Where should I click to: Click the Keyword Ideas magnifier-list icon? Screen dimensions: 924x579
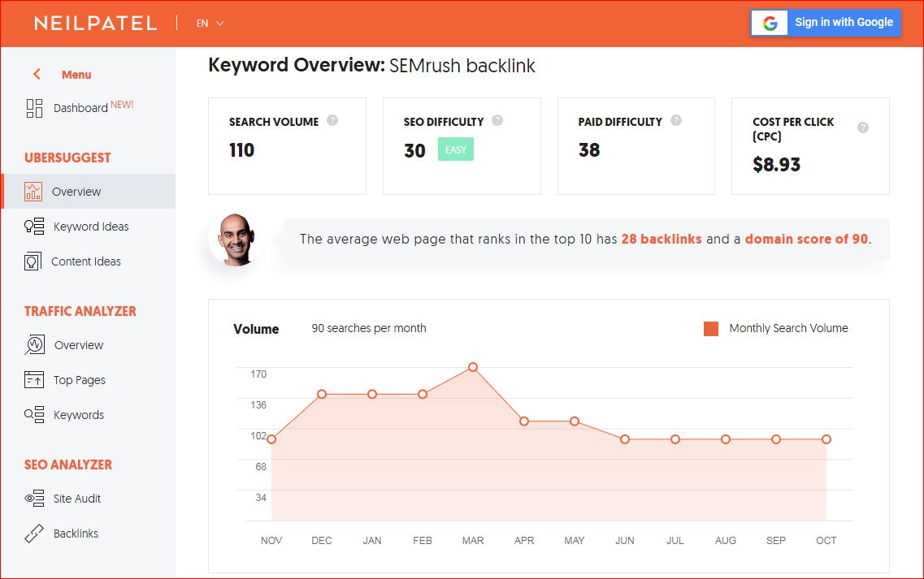pos(34,227)
